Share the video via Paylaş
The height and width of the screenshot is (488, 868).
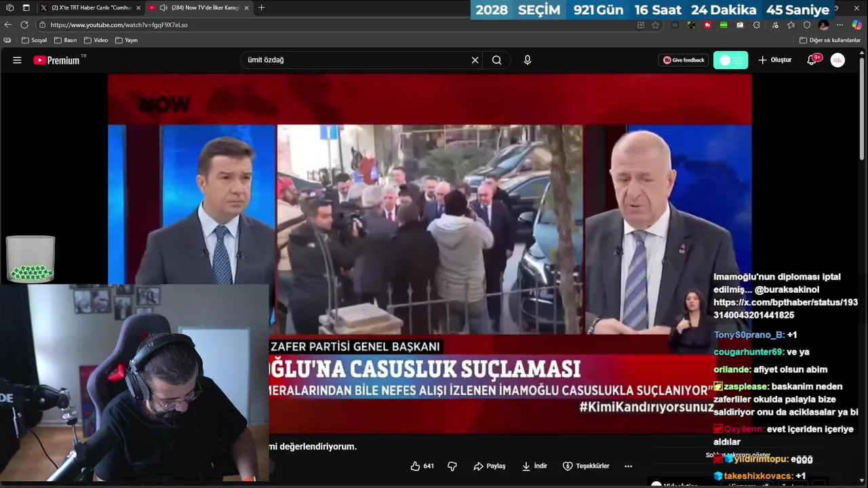(490, 466)
